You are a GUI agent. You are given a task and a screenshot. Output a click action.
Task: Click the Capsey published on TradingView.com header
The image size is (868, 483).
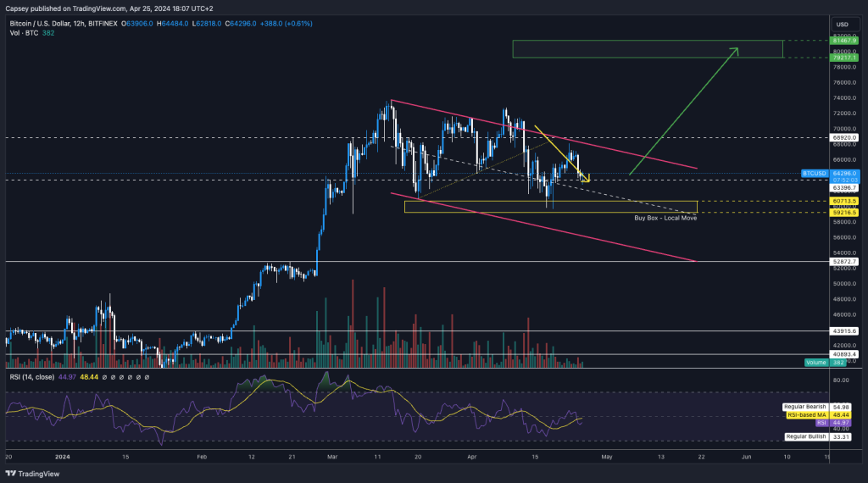(x=109, y=8)
